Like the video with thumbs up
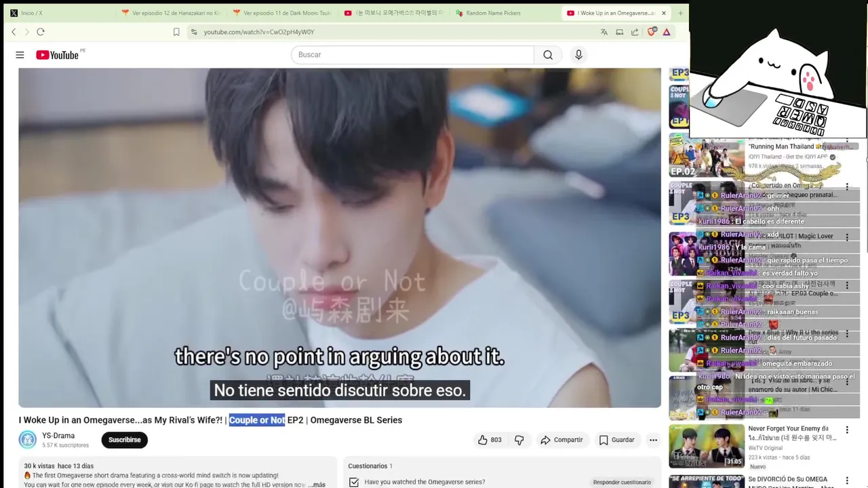 coord(490,440)
